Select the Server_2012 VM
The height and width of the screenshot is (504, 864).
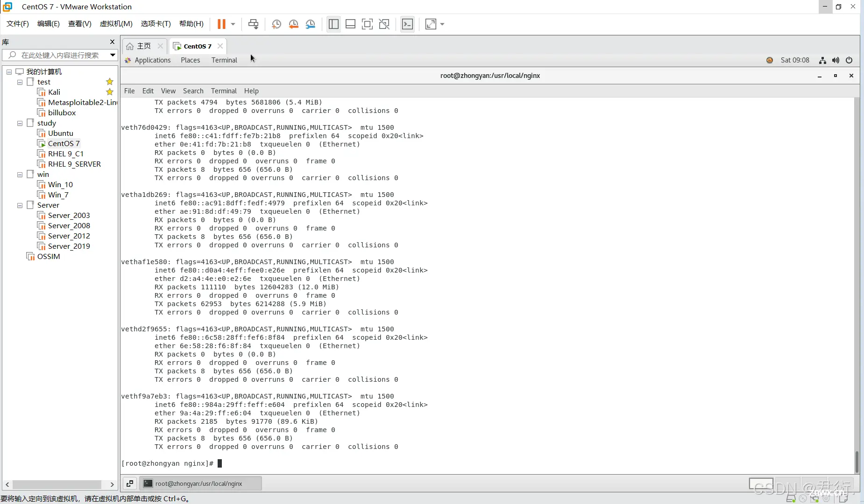(69, 236)
